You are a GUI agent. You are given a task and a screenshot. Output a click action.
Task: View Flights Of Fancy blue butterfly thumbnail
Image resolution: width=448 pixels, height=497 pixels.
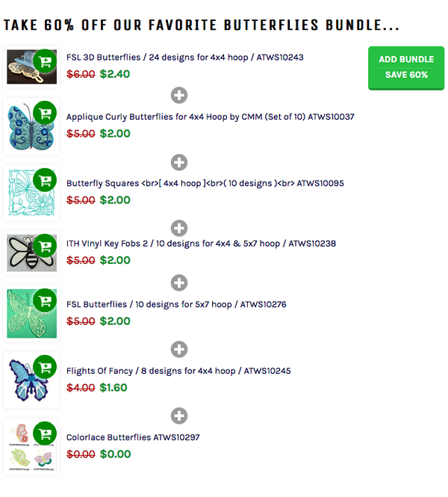pyautogui.click(x=31, y=380)
